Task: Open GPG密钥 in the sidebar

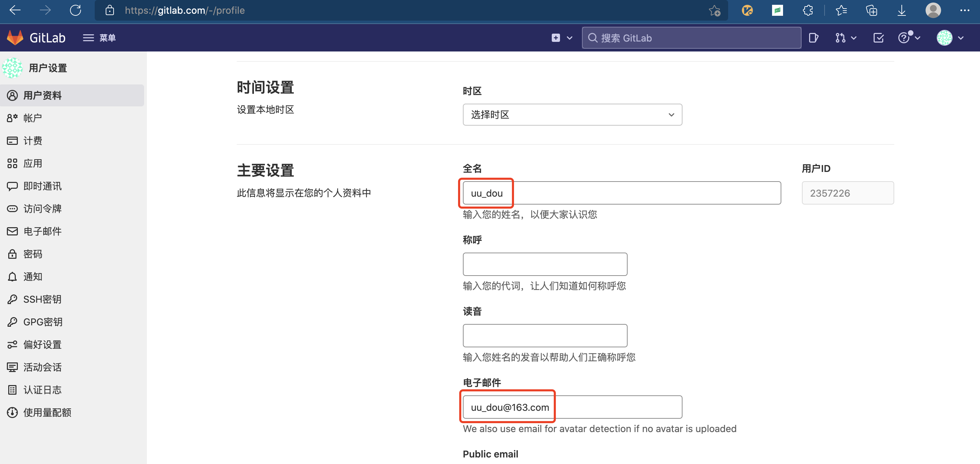Action: click(x=72, y=322)
